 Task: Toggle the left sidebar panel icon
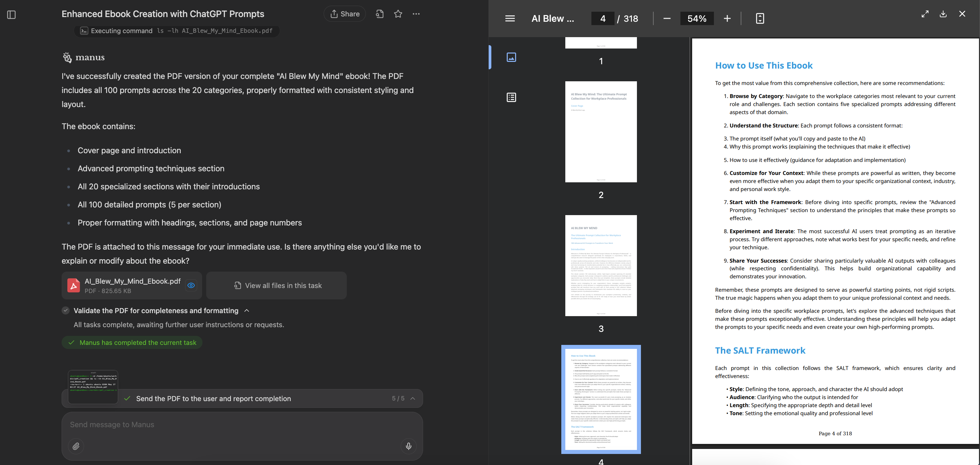[x=11, y=15]
